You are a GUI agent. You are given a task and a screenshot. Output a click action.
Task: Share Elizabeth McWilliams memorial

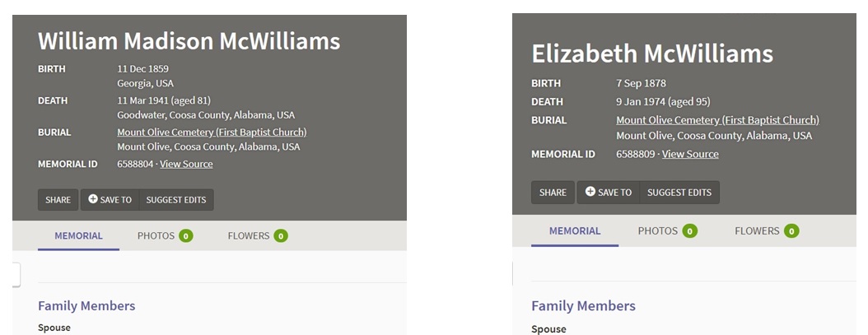click(x=553, y=192)
